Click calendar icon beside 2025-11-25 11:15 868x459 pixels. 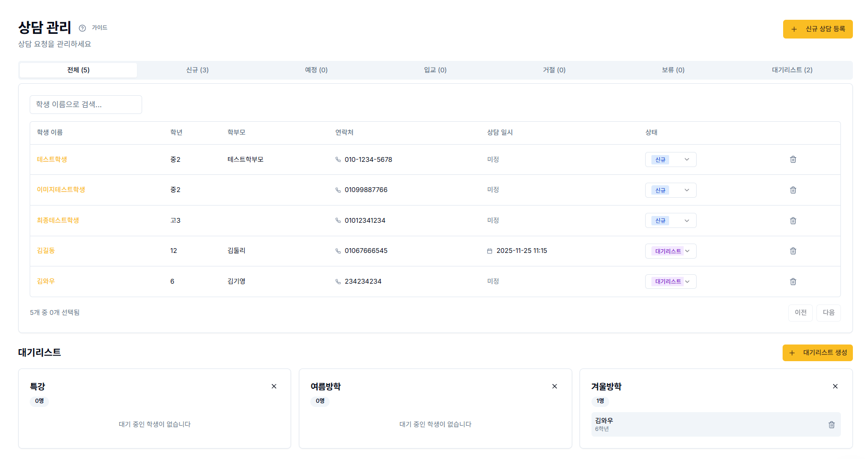pyautogui.click(x=489, y=251)
